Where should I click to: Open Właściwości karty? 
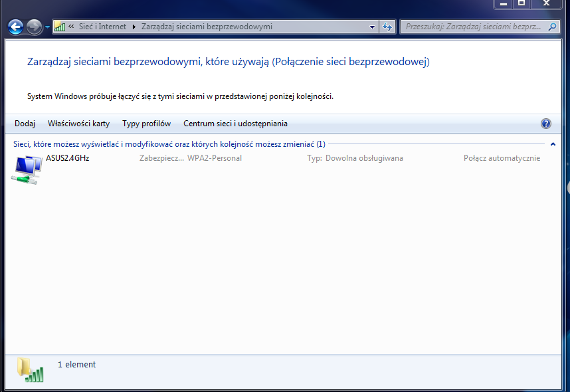click(78, 124)
